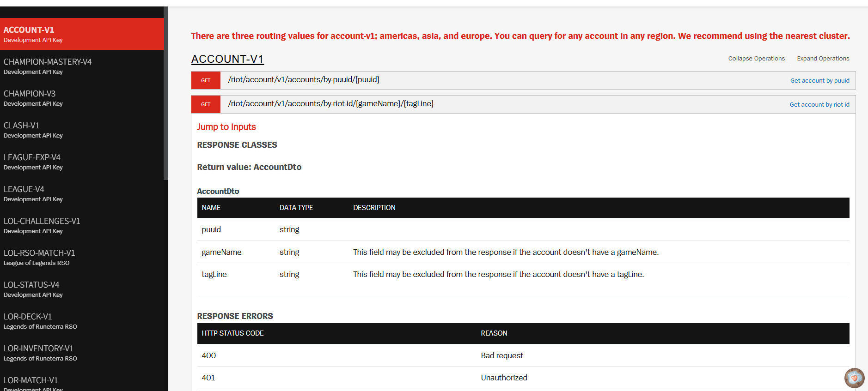Click 'Bad request' reason text

point(502,355)
